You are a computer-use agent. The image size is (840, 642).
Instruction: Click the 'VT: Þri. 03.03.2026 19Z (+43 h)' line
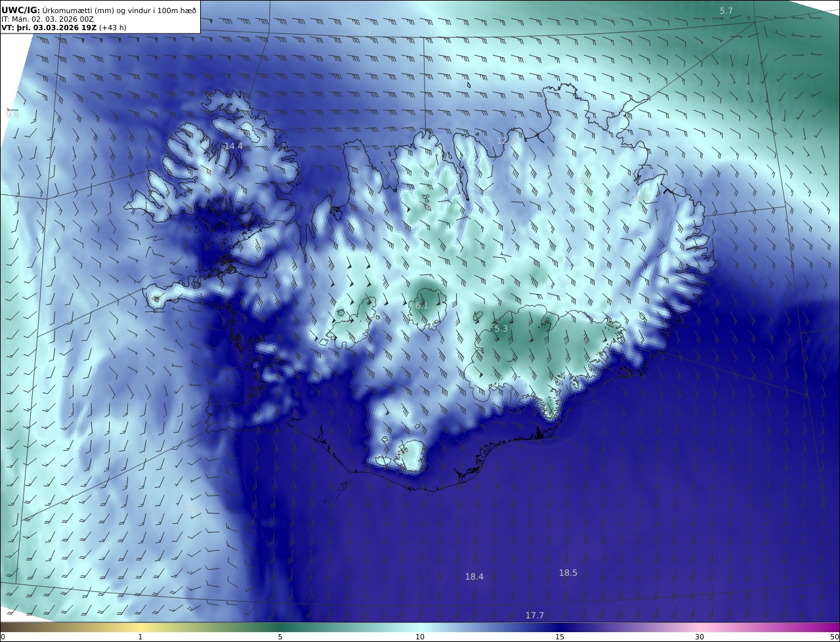64,28
